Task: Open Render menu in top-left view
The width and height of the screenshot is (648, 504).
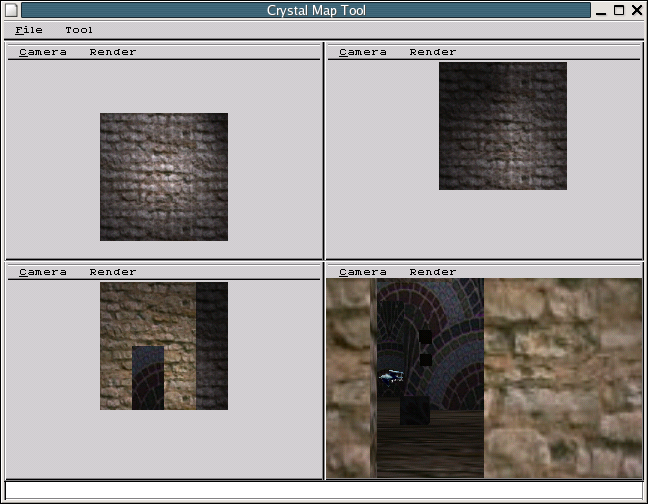Action: point(113,52)
